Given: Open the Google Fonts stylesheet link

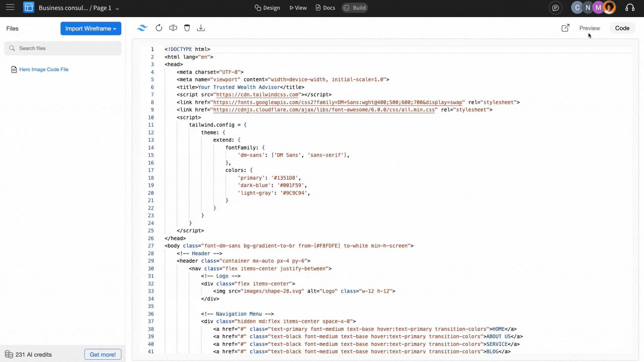Looking at the screenshot, I should point(337,103).
